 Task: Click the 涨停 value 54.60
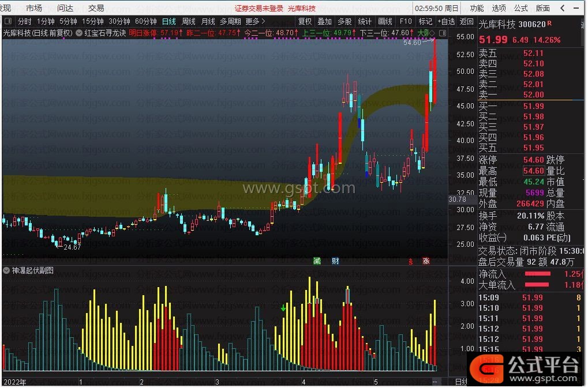click(533, 160)
